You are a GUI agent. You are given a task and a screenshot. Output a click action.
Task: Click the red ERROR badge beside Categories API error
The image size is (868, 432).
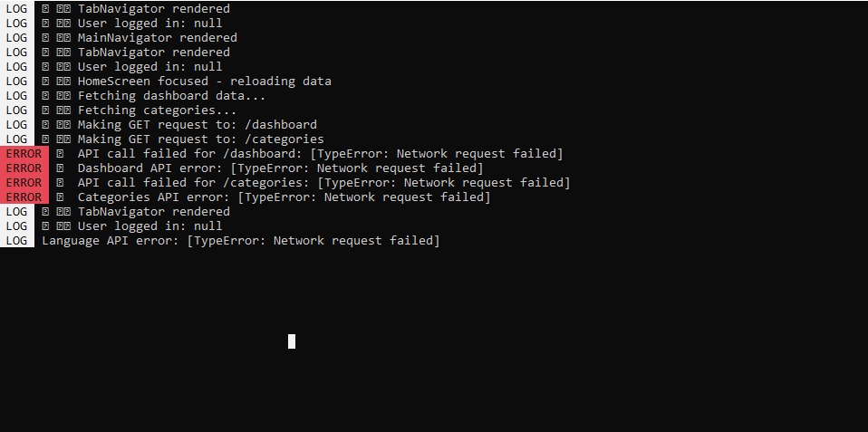point(24,197)
